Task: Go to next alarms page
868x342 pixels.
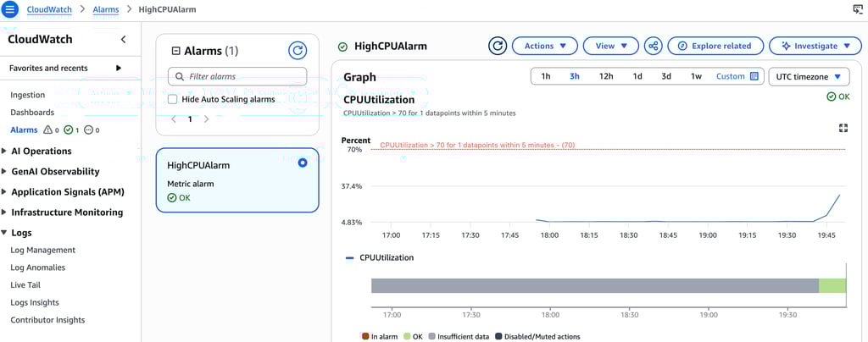Action: [206, 119]
